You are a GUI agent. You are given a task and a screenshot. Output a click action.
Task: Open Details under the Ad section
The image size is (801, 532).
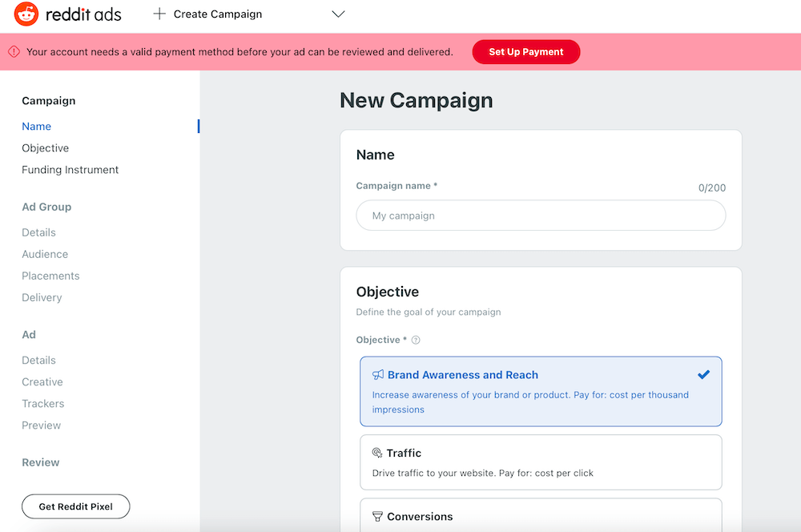pos(38,361)
